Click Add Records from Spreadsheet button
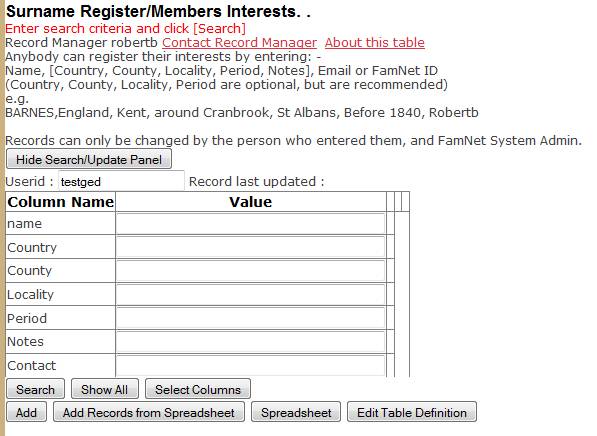597x436 pixels. point(149,412)
